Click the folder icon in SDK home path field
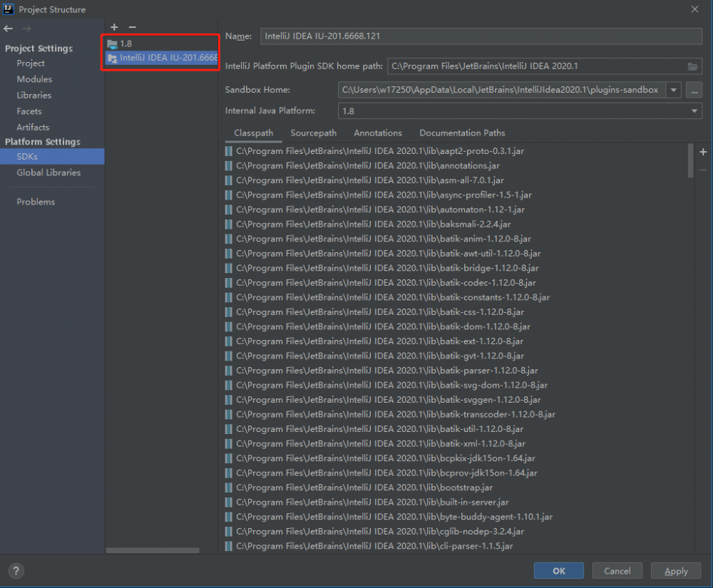The image size is (713, 588). coord(692,66)
